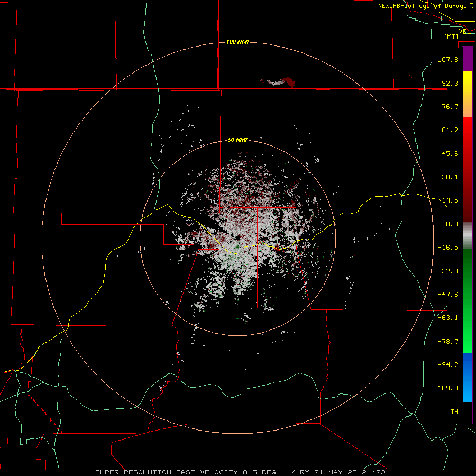Click the 100 NMI range ring label
Screen dimensions: 476x476
[x=237, y=42]
